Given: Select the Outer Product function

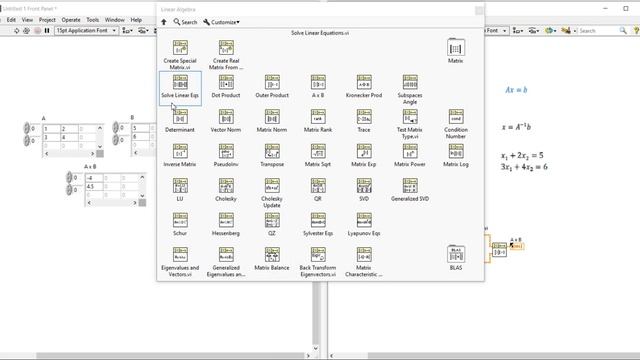Looking at the screenshot, I should point(272,82).
